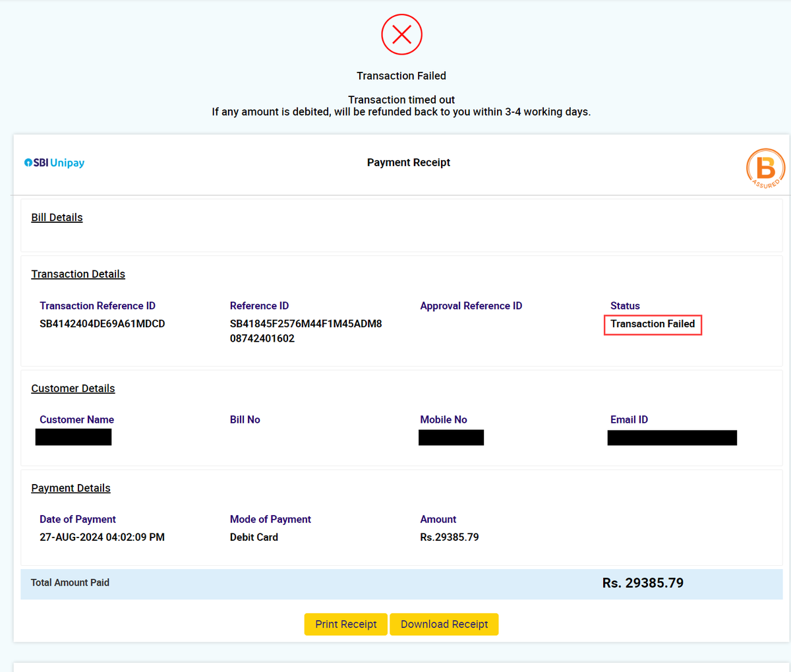
Task: Click the 'Customer Name' label
Action: point(76,419)
